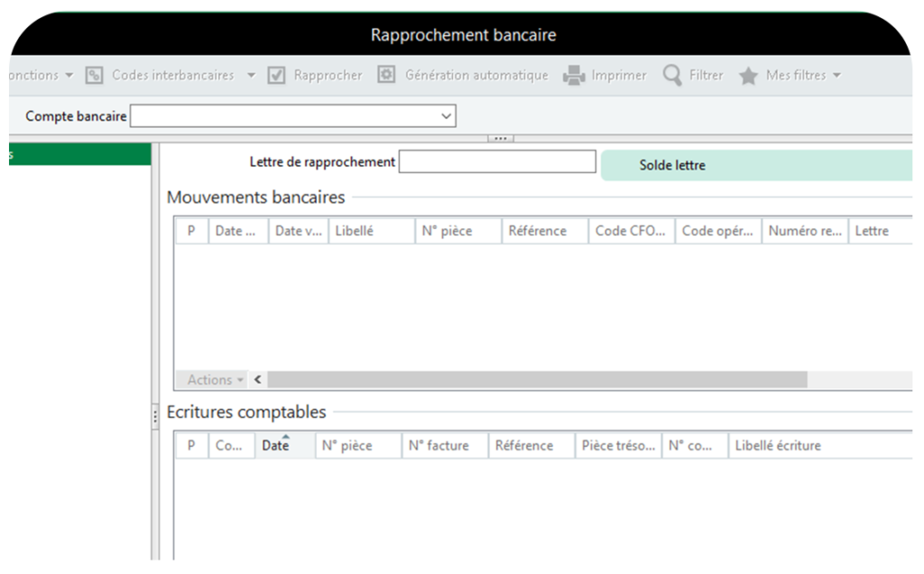This screenshot has height=574, width=924.
Task: Click the Référence column in Mouvements bancaires
Action: [x=544, y=231]
